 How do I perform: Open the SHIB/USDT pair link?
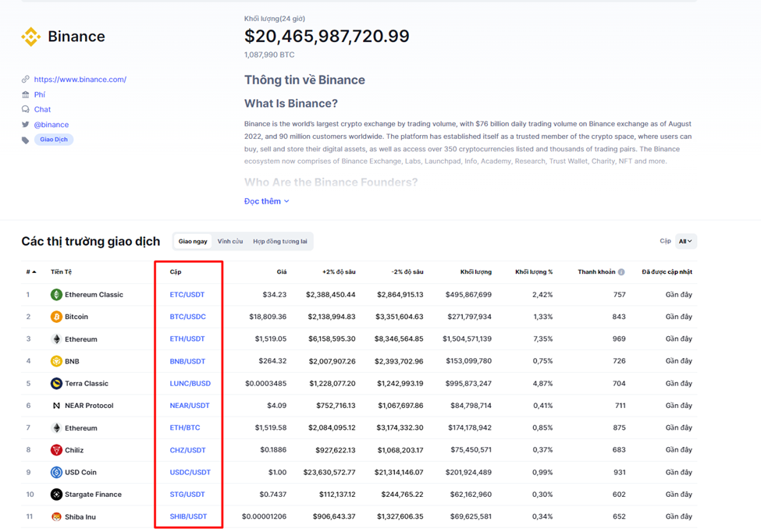coord(188,516)
